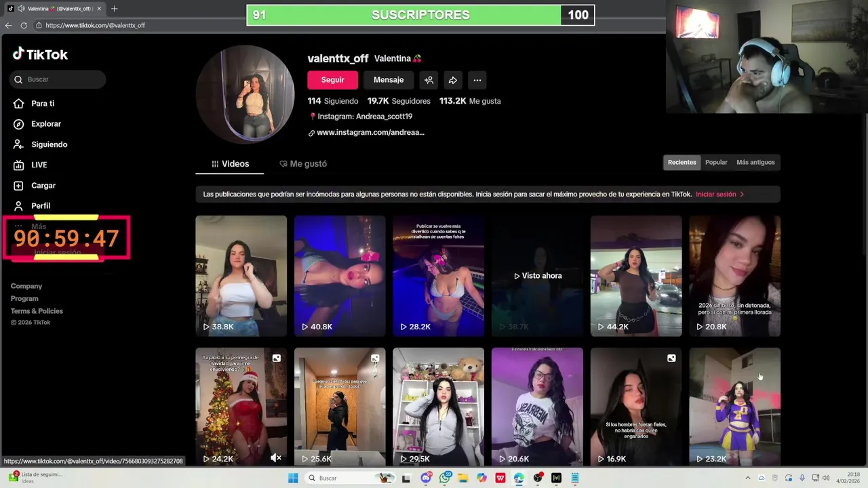
Task: Open OBS Studio from the taskbar
Action: pos(538,478)
